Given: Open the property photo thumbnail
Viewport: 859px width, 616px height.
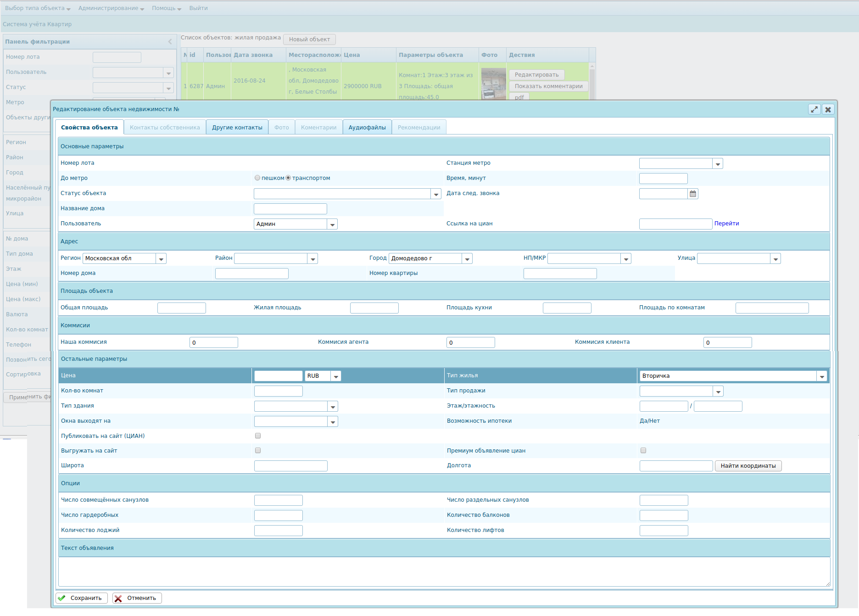Looking at the screenshot, I should (493, 84).
